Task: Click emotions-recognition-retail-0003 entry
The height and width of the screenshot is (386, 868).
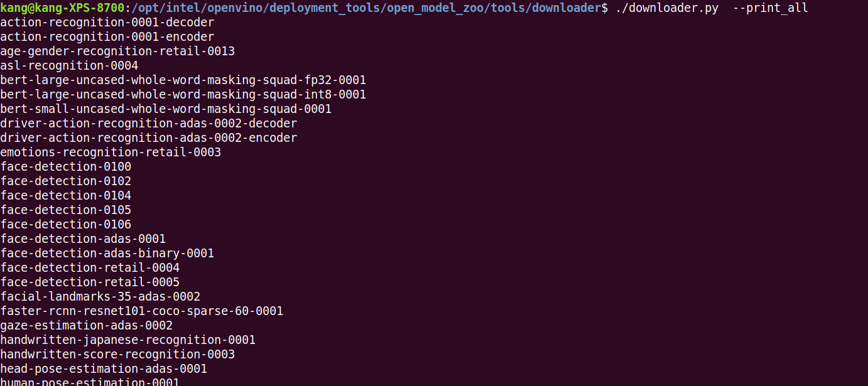Action: point(111,153)
